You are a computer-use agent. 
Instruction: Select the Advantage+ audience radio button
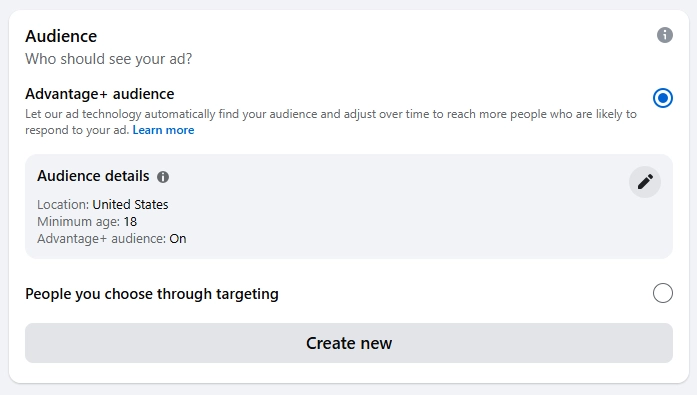[662, 98]
